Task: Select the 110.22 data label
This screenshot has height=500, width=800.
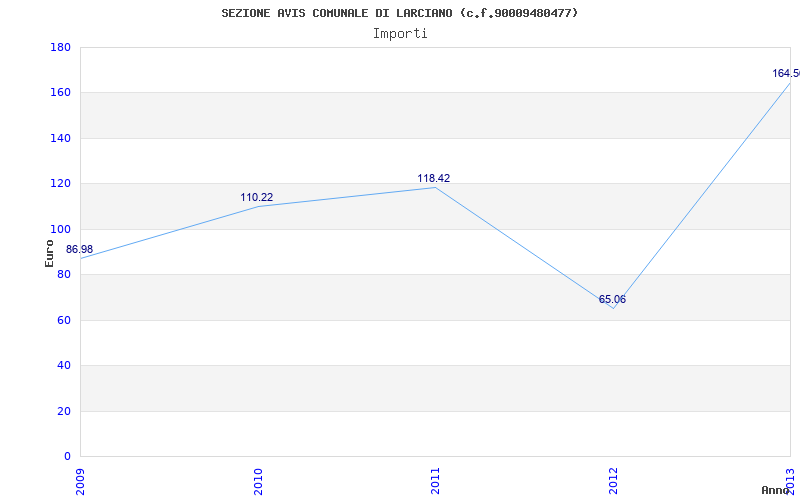Action: click(257, 197)
